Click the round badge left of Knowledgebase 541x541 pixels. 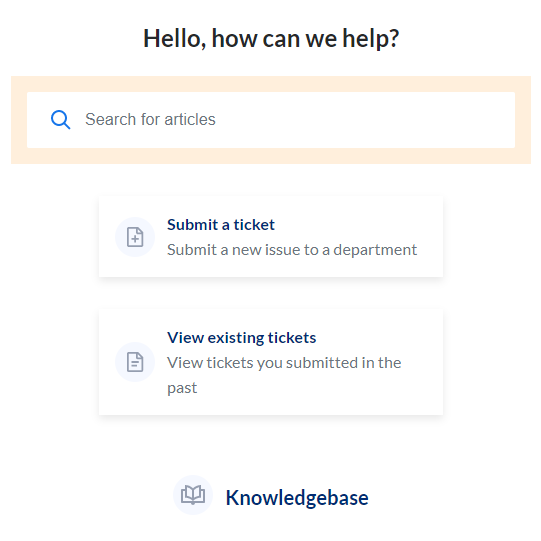[193, 495]
